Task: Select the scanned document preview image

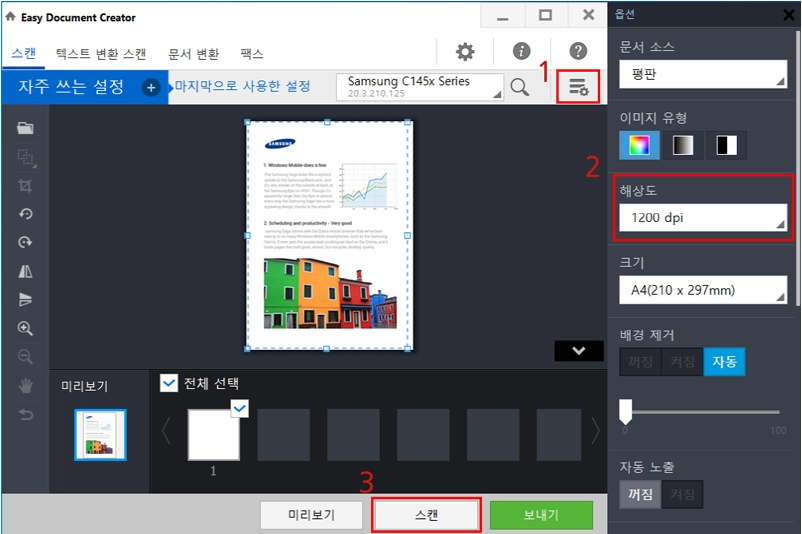Action: 327,236
